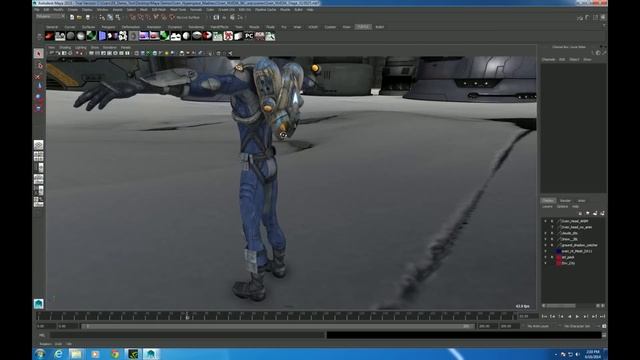Screen dimensions: 640x360
Task: Click the MEL command line input
Action: [x=187, y=335]
